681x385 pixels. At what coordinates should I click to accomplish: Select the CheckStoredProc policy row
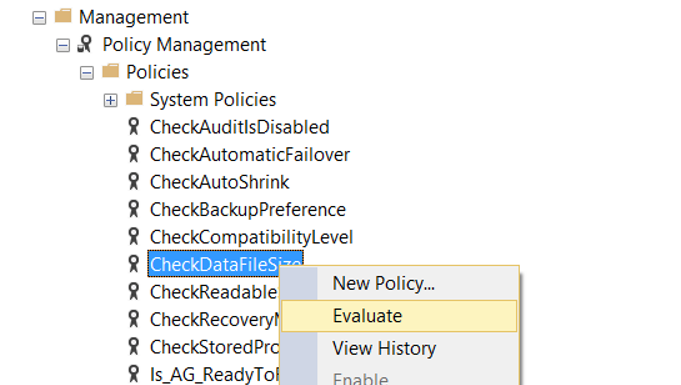point(214,347)
